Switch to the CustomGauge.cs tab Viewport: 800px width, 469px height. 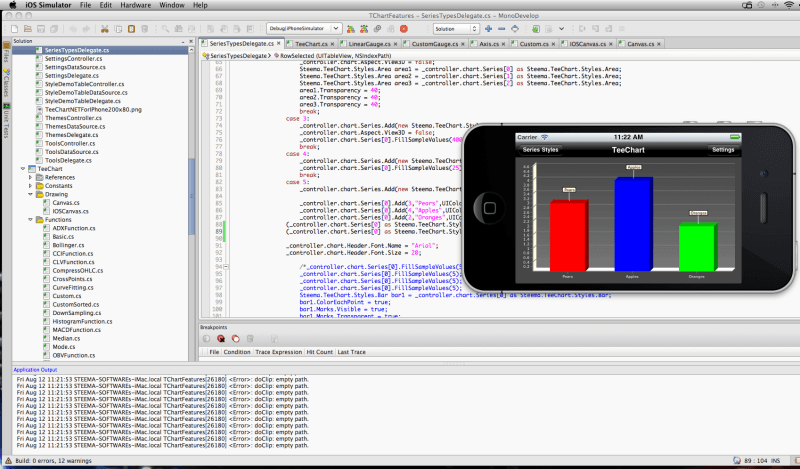coord(435,44)
